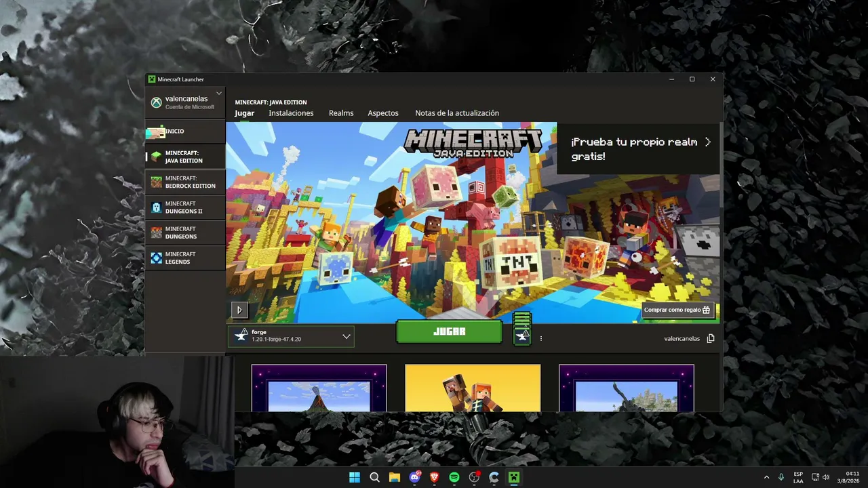Click the valencanelas username beside the skin icon
Image resolution: width=868 pixels, height=488 pixels.
(x=682, y=339)
